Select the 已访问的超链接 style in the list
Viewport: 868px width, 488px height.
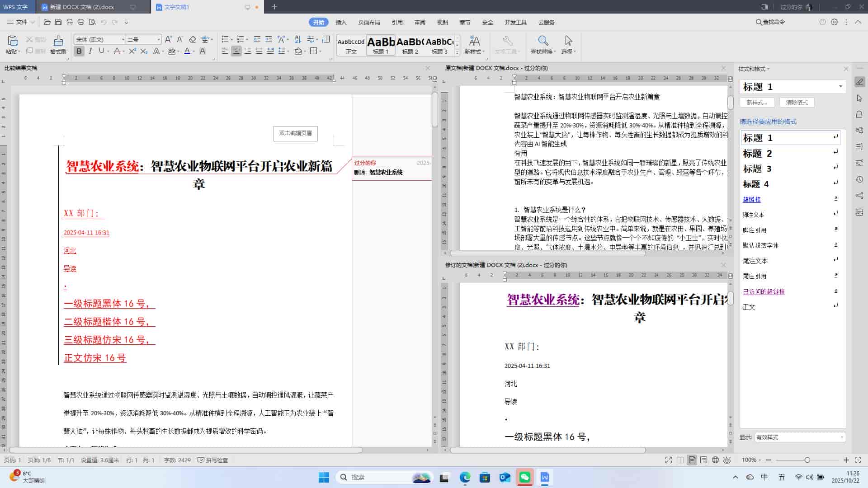tap(764, 291)
